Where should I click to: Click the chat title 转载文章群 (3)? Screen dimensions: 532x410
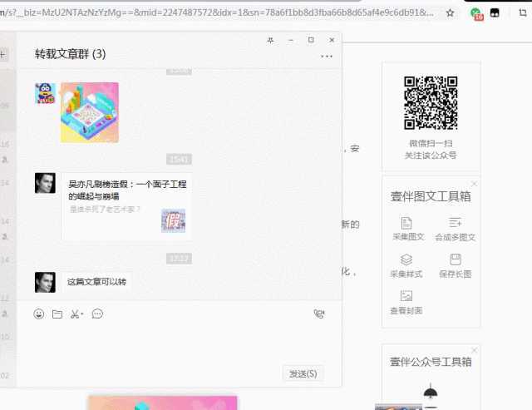pos(70,53)
